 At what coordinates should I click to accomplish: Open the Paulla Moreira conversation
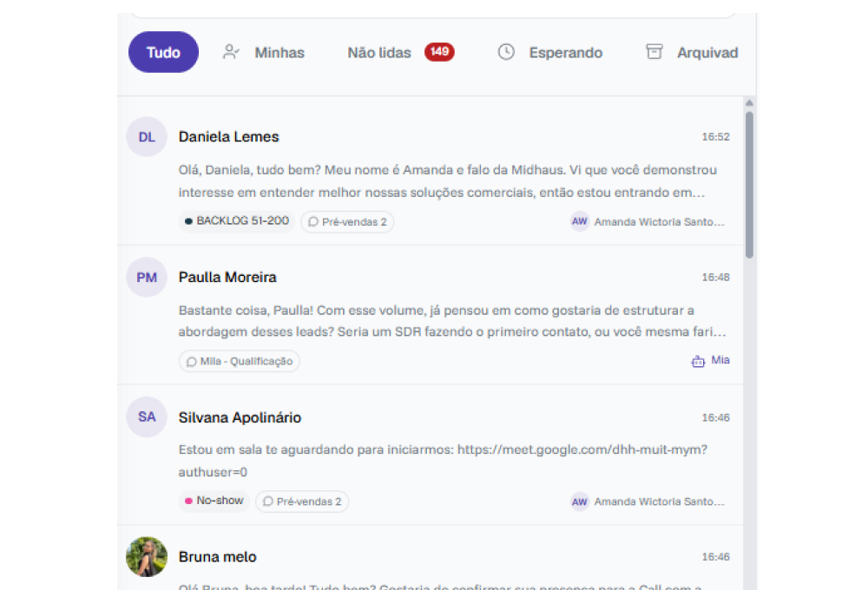click(x=431, y=315)
